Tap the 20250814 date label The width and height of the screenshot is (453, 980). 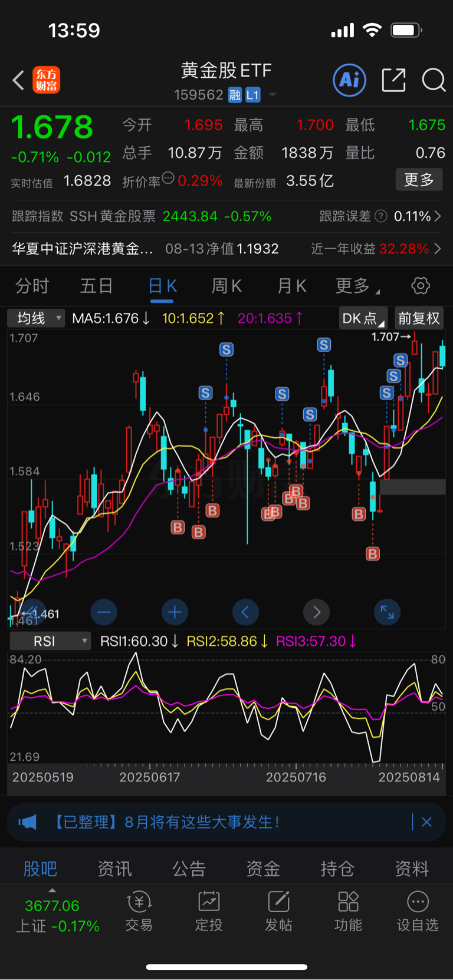[409, 777]
